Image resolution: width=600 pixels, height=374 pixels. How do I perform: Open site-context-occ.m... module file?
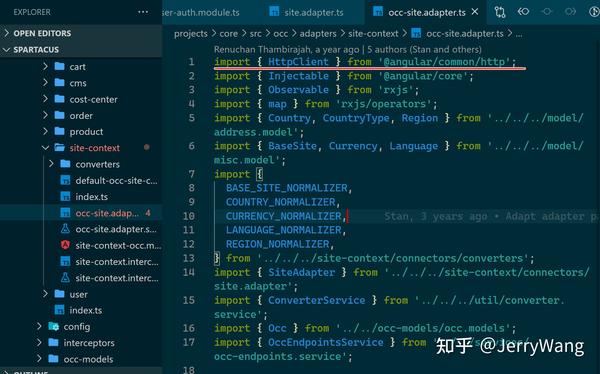click(118, 245)
